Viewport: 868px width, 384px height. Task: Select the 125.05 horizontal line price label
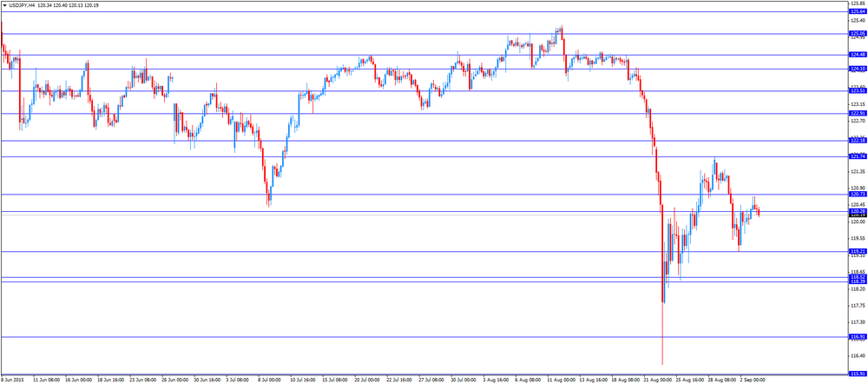[x=858, y=34]
